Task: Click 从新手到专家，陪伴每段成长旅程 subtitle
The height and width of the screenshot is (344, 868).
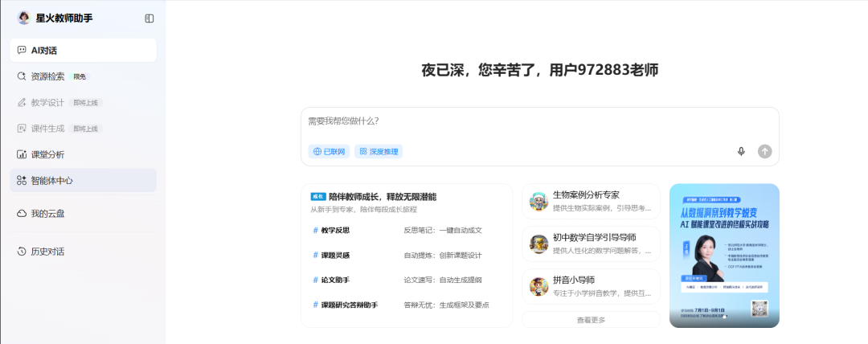Action: 364,210
